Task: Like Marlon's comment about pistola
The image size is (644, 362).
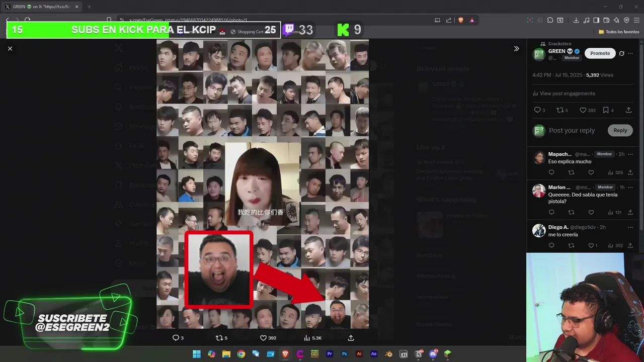Action: [x=591, y=212]
